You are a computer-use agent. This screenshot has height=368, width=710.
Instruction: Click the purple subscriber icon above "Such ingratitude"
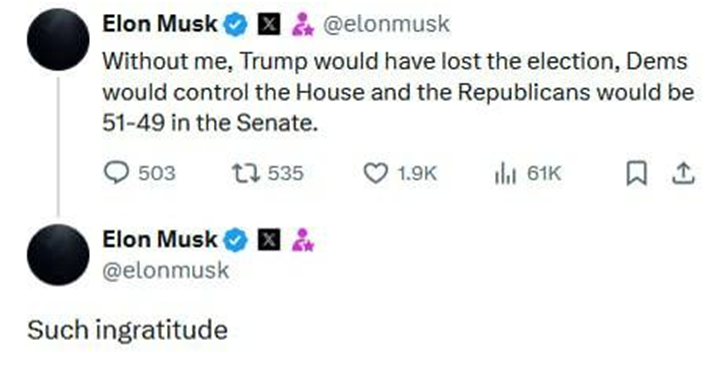click(302, 240)
